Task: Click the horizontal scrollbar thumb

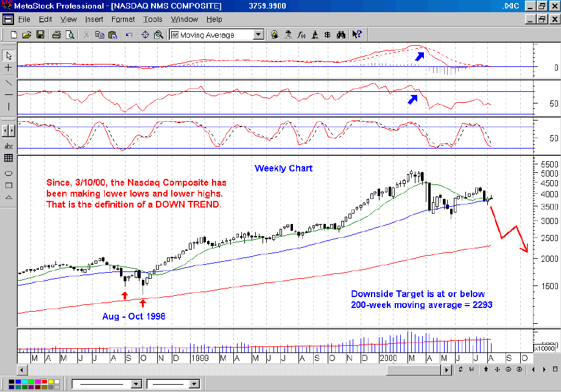Action: click(414, 370)
